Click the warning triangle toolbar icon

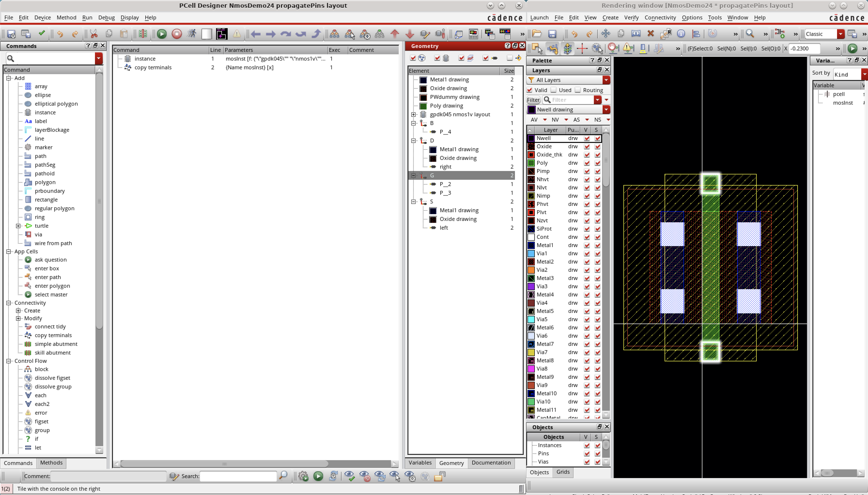237,34
